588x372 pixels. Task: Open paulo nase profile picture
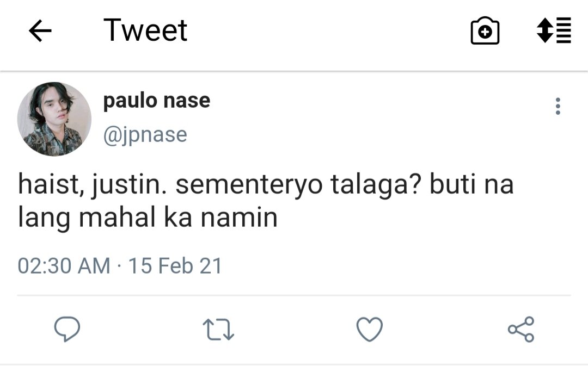54,119
